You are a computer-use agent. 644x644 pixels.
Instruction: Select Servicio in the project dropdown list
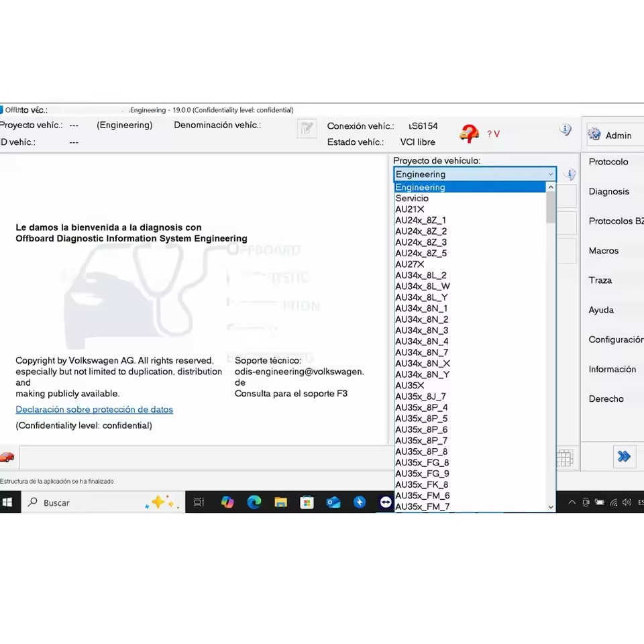pyautogui.click(x=470, y=199)
